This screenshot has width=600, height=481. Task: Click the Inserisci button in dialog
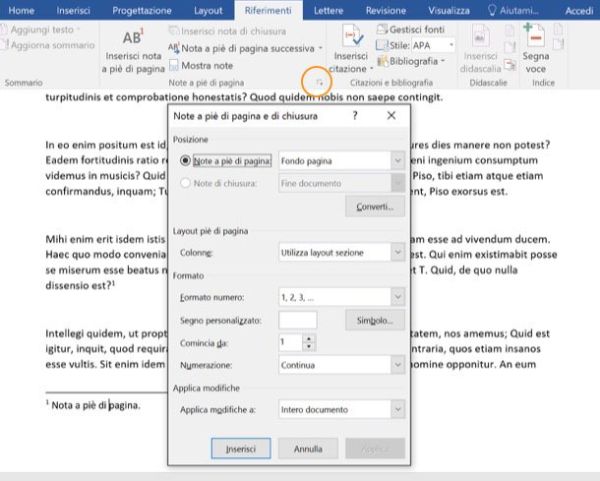coord(241,448)
